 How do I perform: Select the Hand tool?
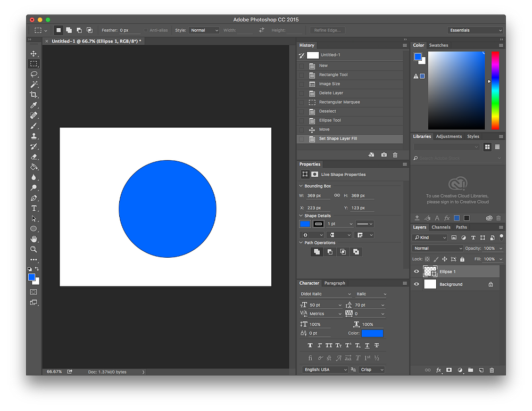[34, 239]
